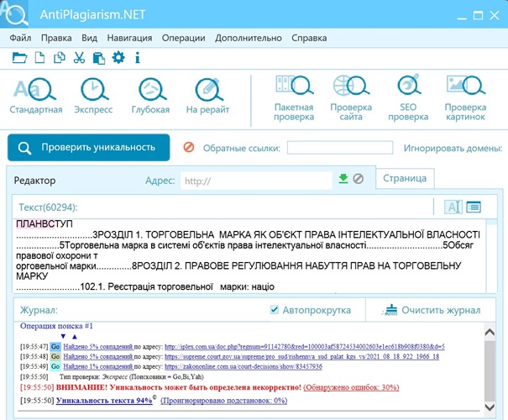508x420 pixels.
Task: Select the На рерайт check mode
Action: 207,97
